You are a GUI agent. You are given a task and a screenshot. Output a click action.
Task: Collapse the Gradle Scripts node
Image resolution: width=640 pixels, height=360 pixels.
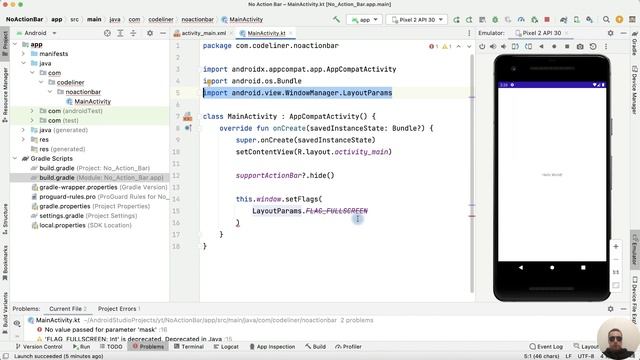pyautogui.click(x=15, y=158)
